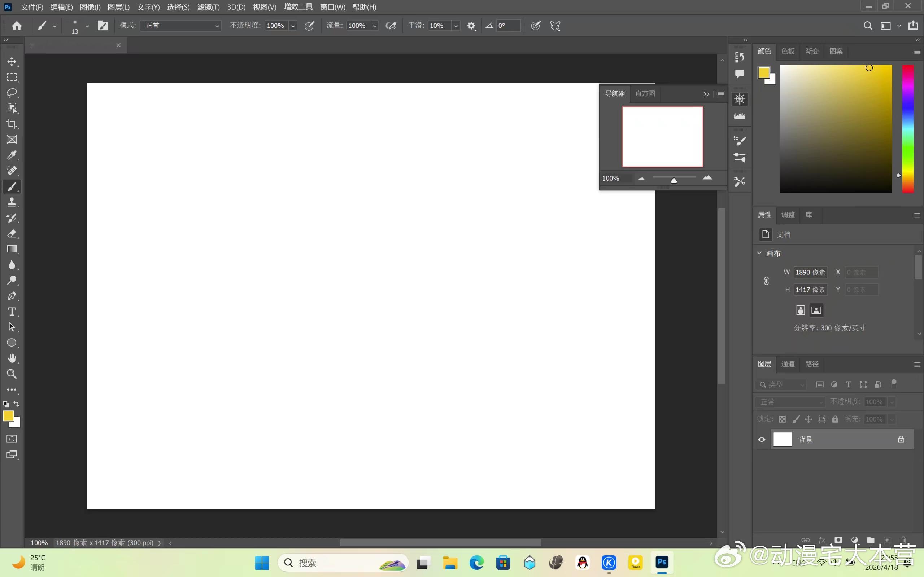Image resolution: width=924 pixels, height=577 pixels.
Task: Toggle the canvas width-height link icon
Action: (x=766, y=281)
